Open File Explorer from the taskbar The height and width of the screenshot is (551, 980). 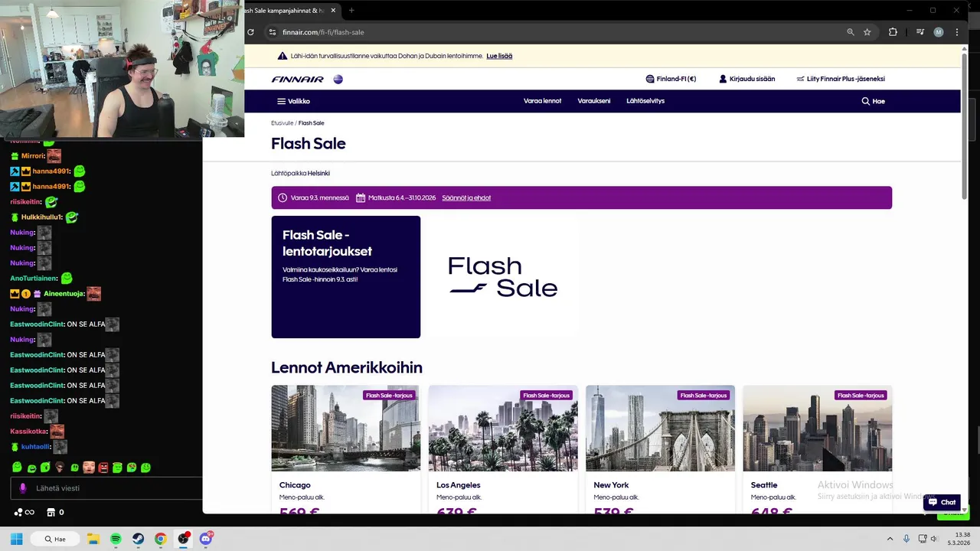(93, 539)
